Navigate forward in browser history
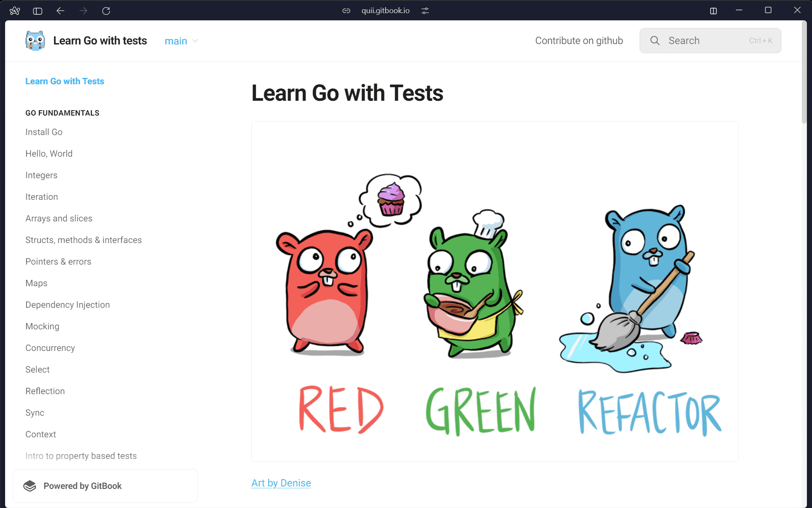 tap(83, 11)
